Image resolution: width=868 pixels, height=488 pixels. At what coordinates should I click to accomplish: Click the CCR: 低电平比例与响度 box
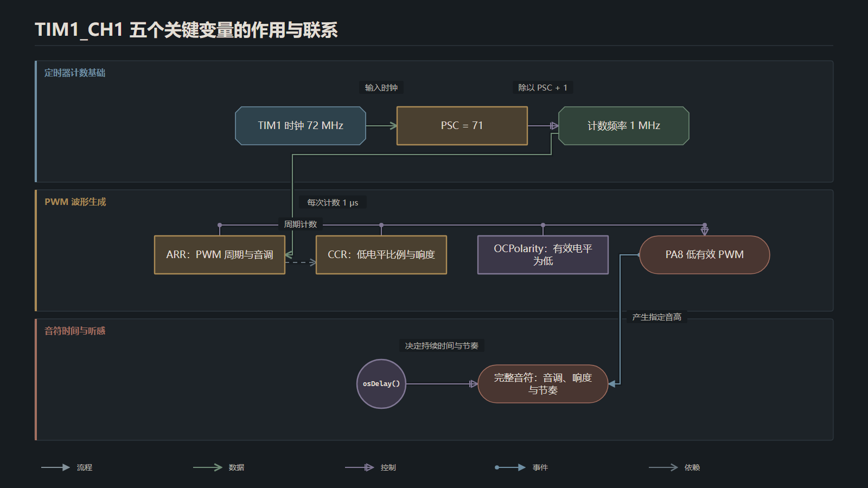381,255
